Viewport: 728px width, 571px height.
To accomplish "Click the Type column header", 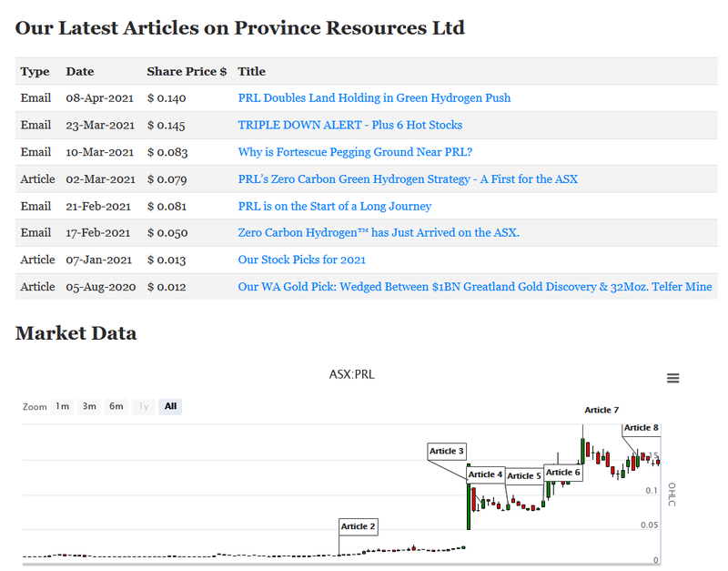I will pyautogui.click(x=35, y=72).
